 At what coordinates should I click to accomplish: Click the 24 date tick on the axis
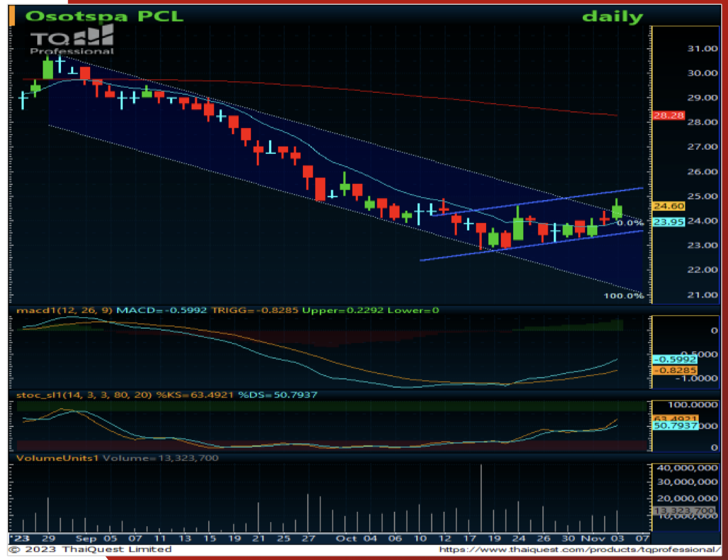click(519, 538)
